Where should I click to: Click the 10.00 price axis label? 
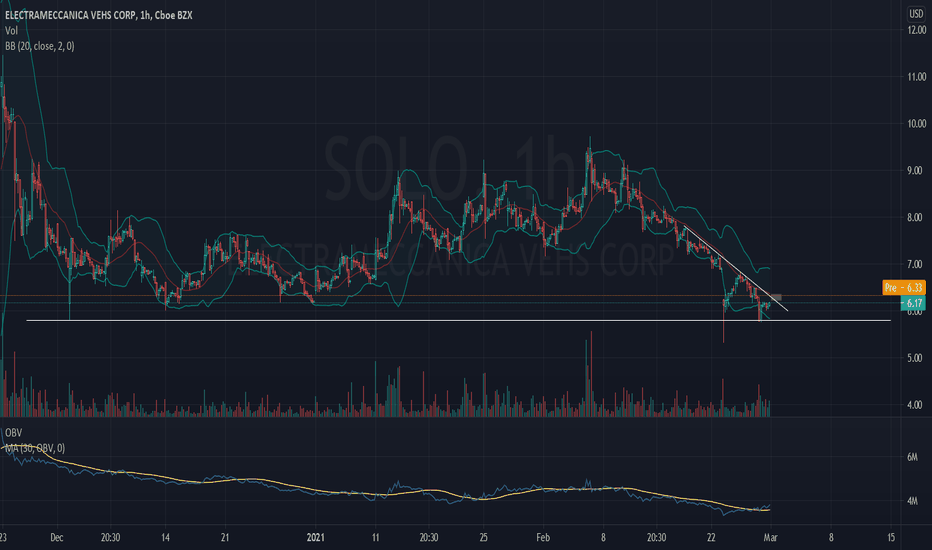click(x=916, y=124)
